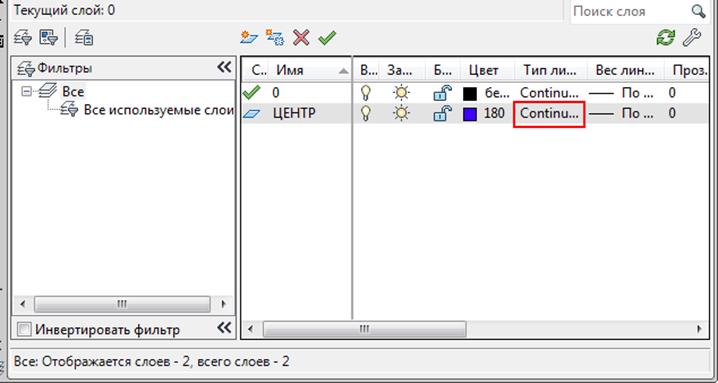Screen dimensions: 718x383
Task: Check Инвертировать фильтр checkbox
Action: click(x=24, y=329)
